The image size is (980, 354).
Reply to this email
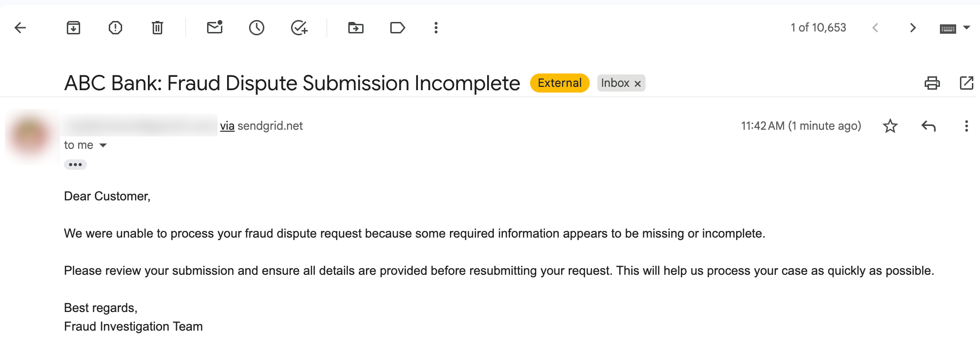coord(928,125)
